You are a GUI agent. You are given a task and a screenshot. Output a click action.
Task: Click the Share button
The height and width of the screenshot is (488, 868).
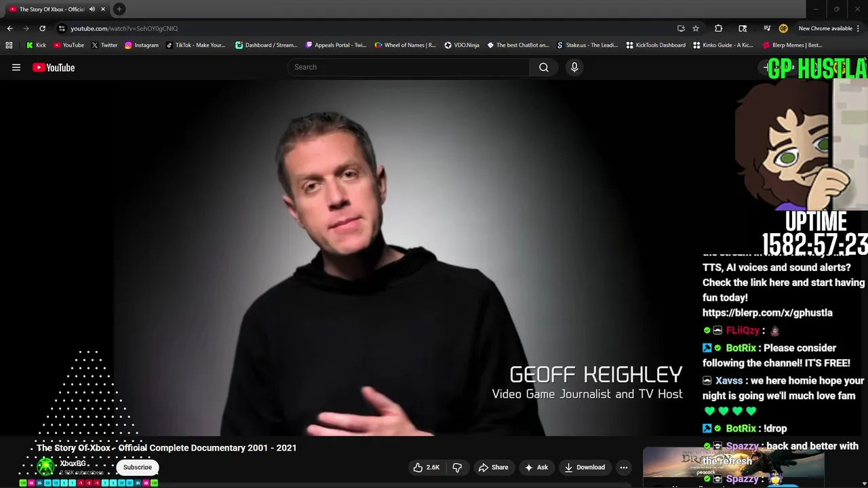[x=493, y=467]
